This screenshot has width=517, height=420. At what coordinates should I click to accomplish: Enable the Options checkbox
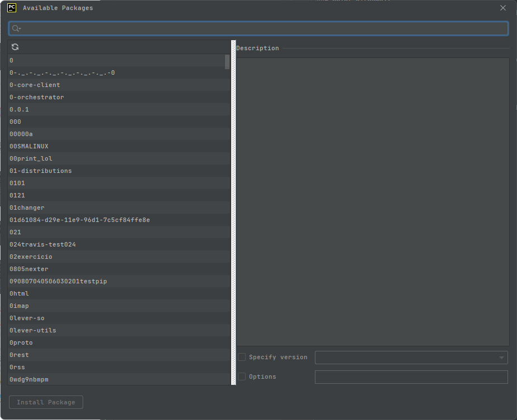[x=241, y=376]
